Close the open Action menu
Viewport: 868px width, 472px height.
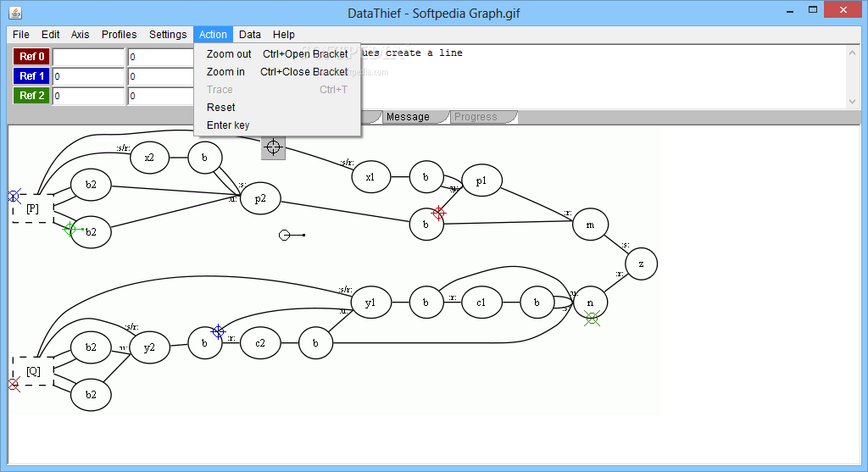[213, 34]
